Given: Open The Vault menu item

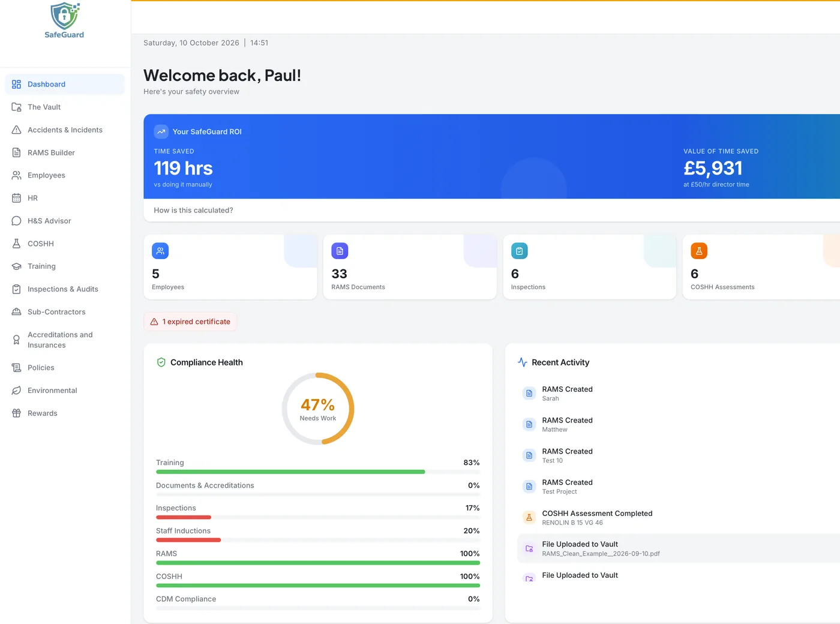Looking at the screenshot, I should pos(65,107).
